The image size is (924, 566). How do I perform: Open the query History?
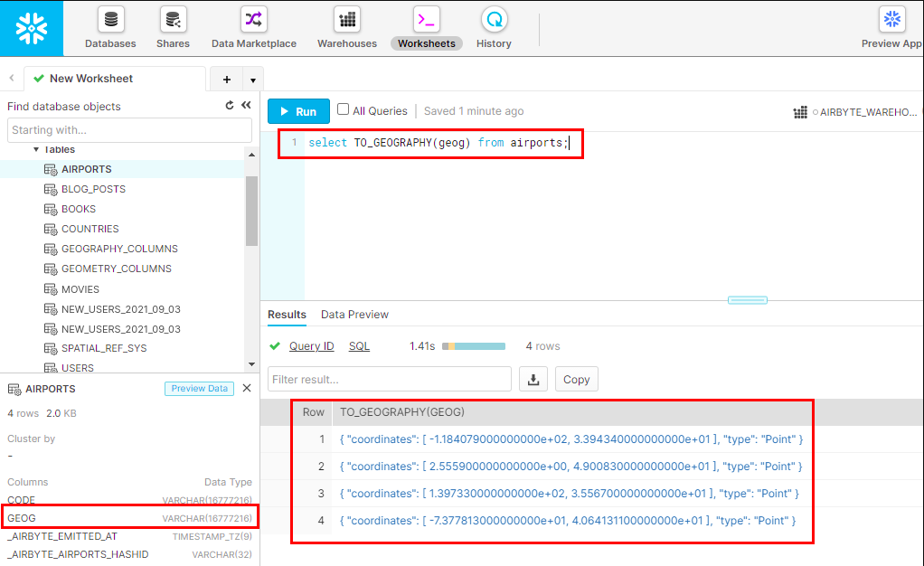pos(494,27)
